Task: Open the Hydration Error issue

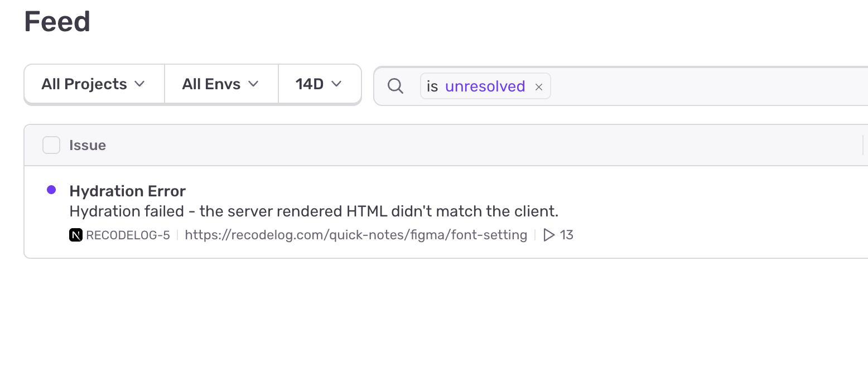Action: [x=127, y=191]
